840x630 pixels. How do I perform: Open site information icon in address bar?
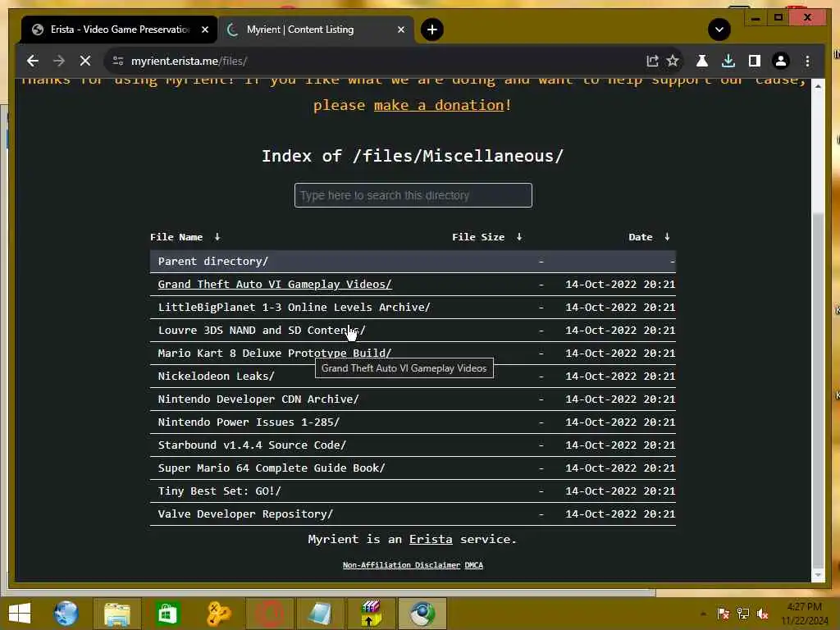118,61
